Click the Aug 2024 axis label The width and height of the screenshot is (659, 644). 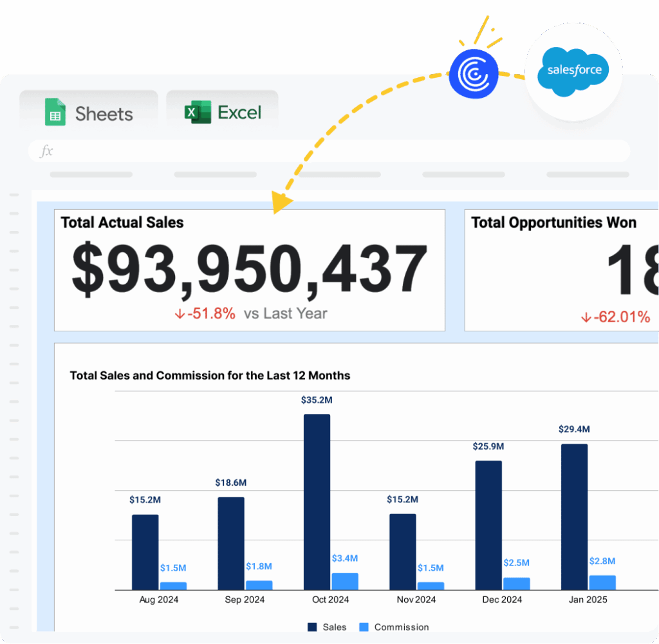[x=159, y=600]
